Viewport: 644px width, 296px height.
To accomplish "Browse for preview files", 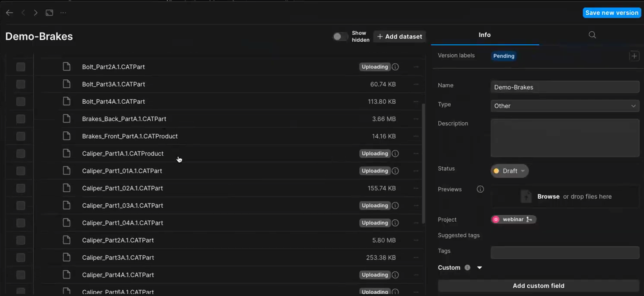I will 548,196.
